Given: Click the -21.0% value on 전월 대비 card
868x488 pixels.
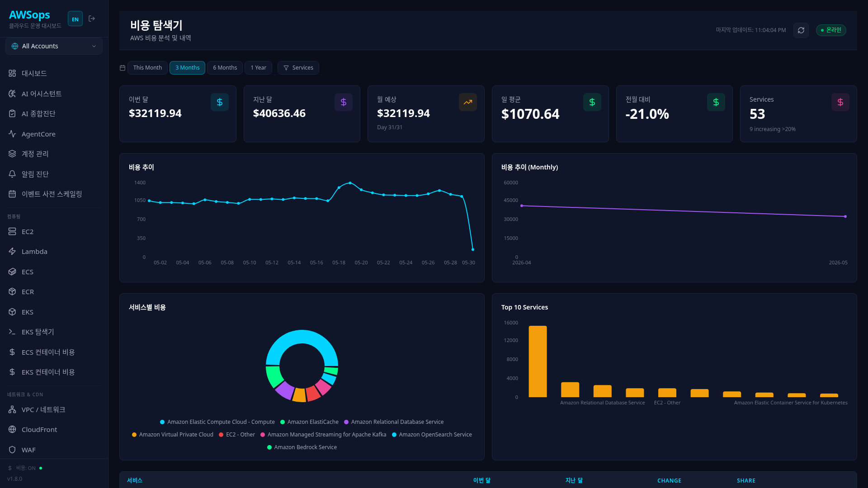Looking at the screenshot, I should pos(647,114).
